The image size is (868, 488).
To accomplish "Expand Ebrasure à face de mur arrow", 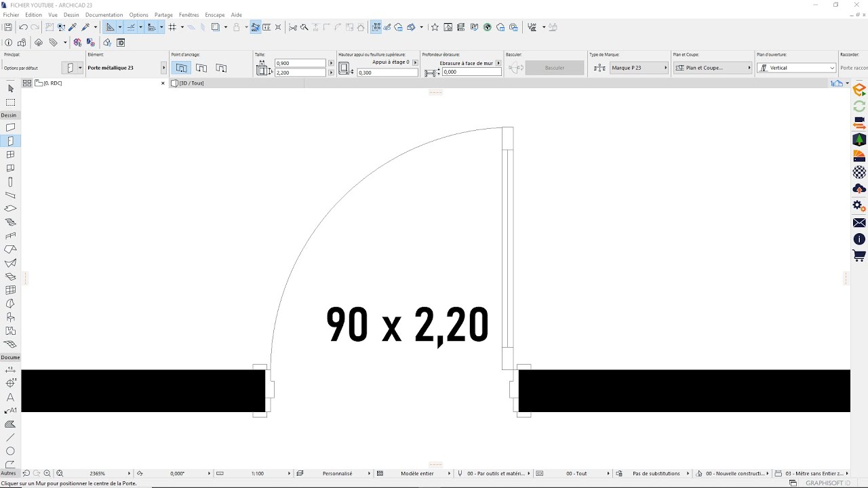I will click(498, 63).
